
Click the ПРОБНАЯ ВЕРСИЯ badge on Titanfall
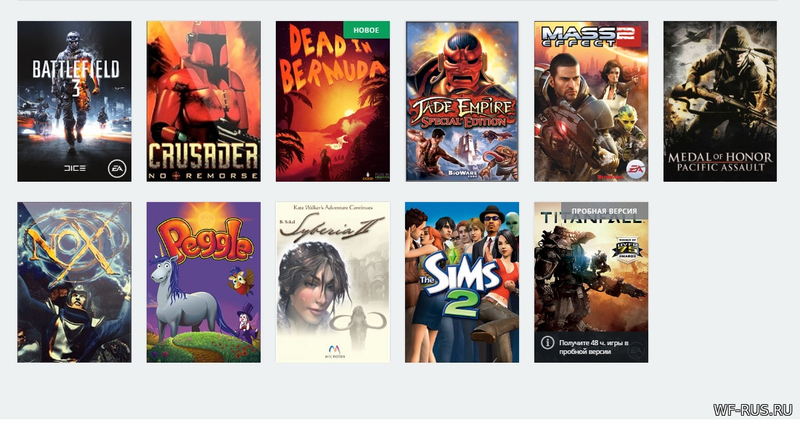click(x=604, y=211)
